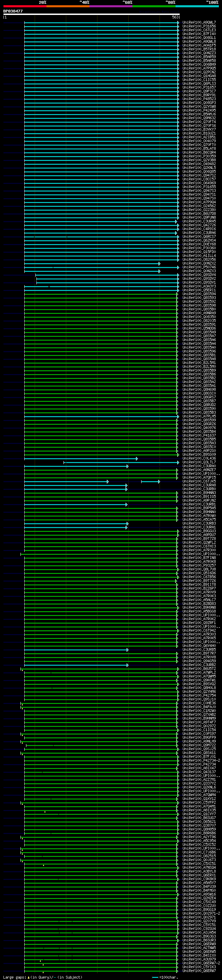Click the UniRef100_Q6V4H0 label
Viewport: 222px width, 980px height.
coord(199,646)
